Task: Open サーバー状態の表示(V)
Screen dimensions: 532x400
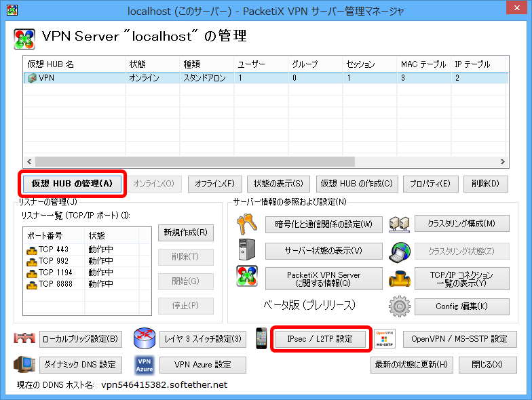Action: (x=324, y=251)
